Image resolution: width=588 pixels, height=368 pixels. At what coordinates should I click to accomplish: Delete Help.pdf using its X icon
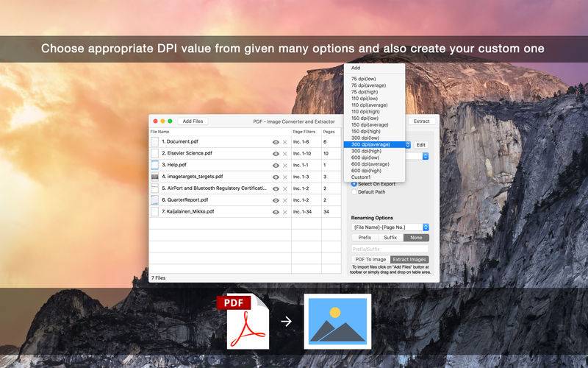285,165
